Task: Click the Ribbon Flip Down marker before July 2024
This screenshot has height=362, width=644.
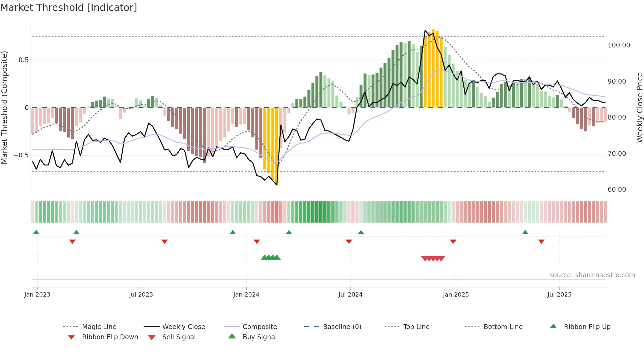Action: click(349, 242)
